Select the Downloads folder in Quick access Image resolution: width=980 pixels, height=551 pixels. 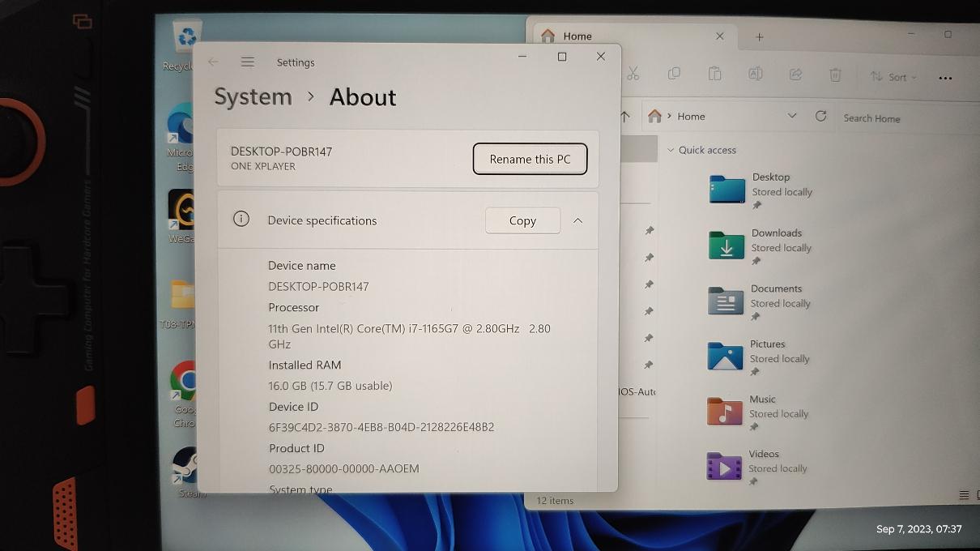(x=760, y=247)
